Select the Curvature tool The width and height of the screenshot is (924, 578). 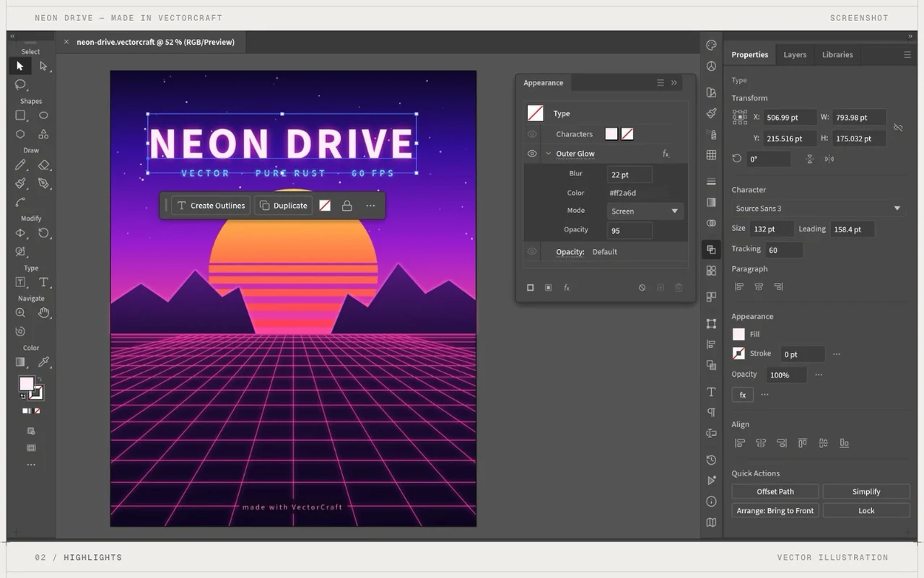click(x=20, y=203)
